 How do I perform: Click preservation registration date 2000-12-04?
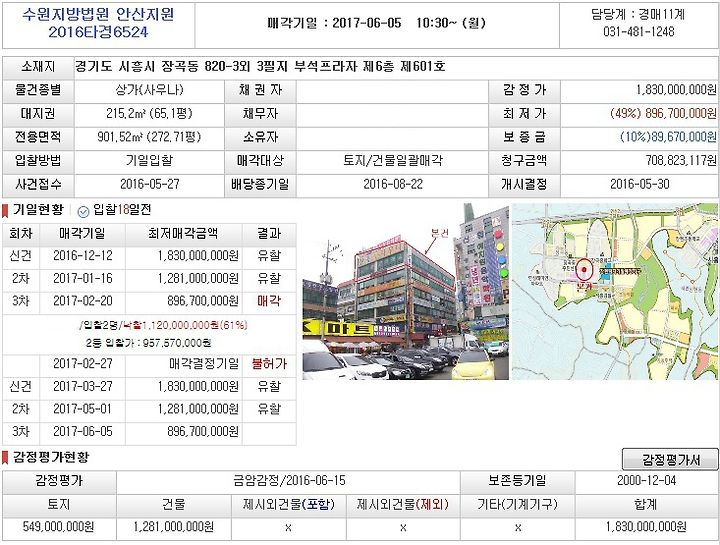coord(647,481)
